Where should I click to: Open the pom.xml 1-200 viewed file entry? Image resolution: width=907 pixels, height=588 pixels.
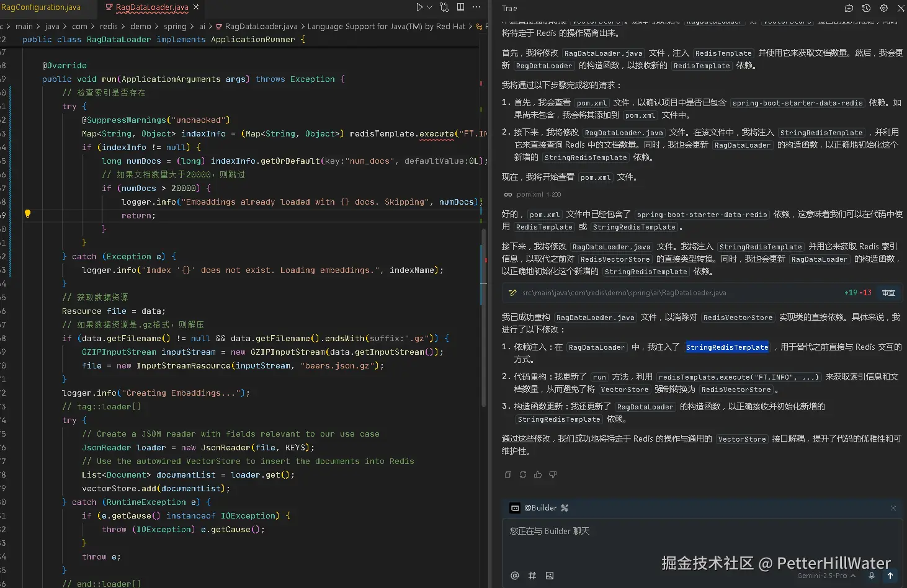[x=532, y=194]
